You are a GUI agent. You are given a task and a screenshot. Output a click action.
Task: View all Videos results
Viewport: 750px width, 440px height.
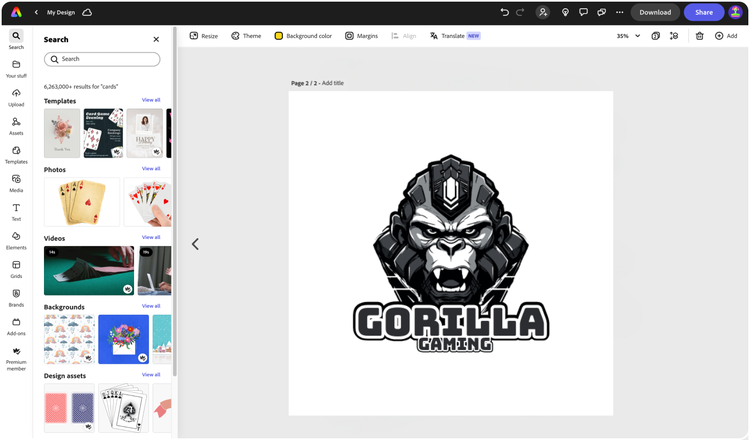(x=151, y=237)
